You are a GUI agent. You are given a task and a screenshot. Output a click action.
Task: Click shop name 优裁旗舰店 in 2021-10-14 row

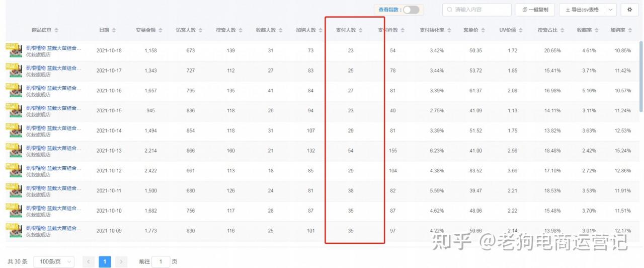point(38,135)
